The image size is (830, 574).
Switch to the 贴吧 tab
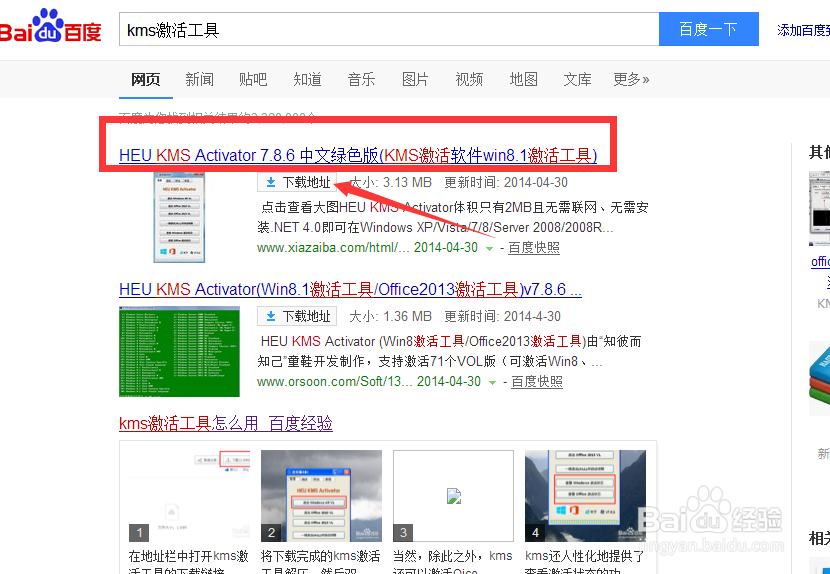(x=253, y=79)
